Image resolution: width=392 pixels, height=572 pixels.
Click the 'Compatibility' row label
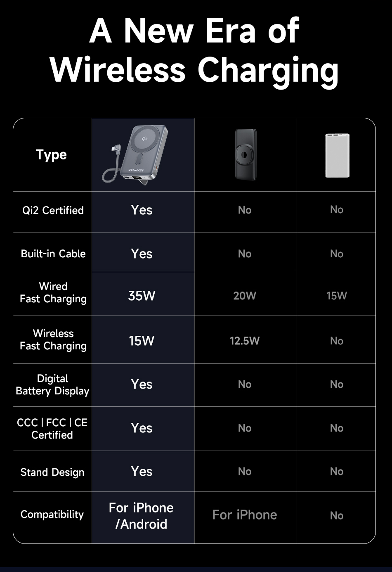(x=52, y=515)
